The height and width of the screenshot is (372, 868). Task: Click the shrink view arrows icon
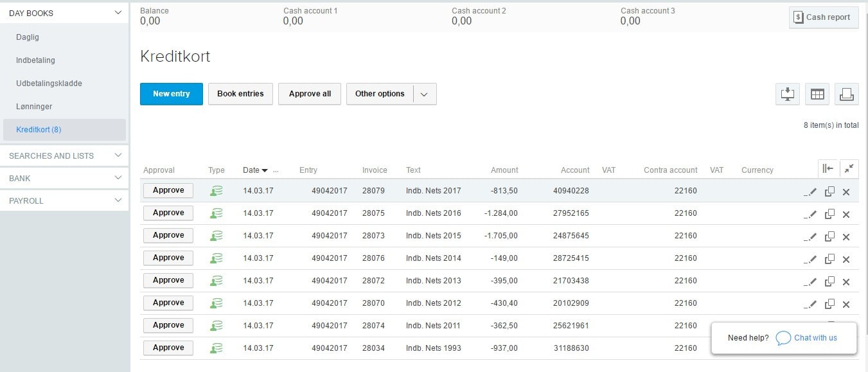click(x=849, y=169)
